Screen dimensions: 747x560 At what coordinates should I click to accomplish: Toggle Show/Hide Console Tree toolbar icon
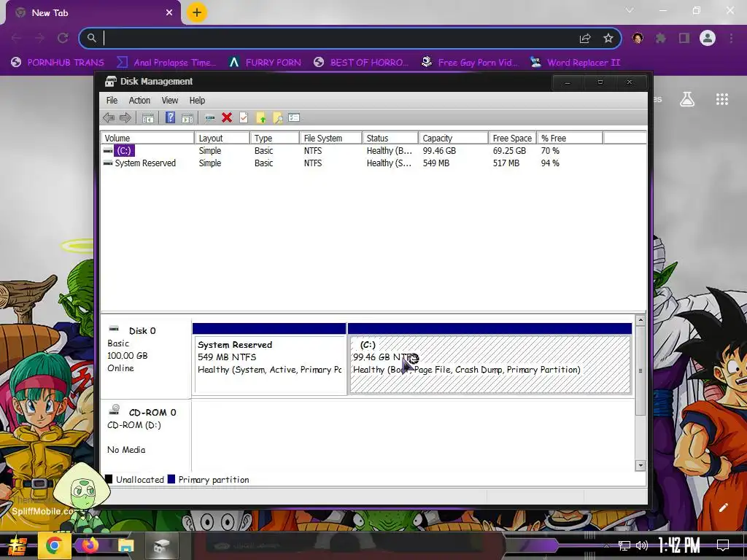pyautogui.click(x=148, y=117)
